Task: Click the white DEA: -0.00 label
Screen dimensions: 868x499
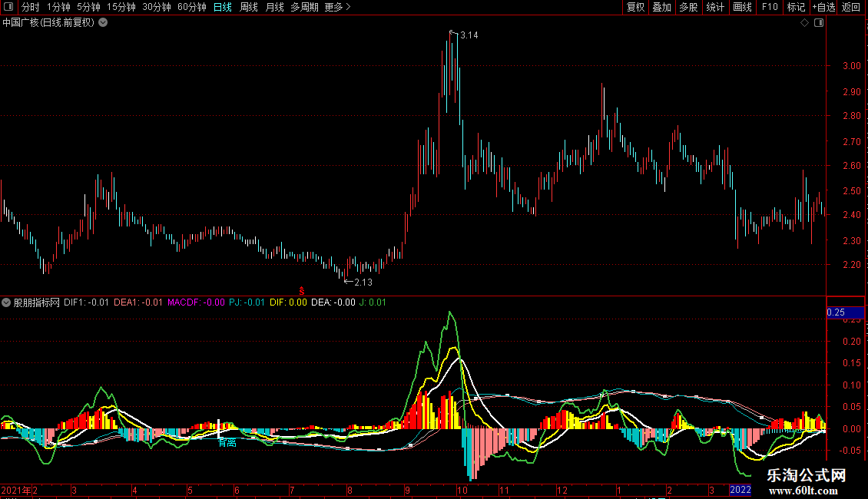Action: click(333, 302)
